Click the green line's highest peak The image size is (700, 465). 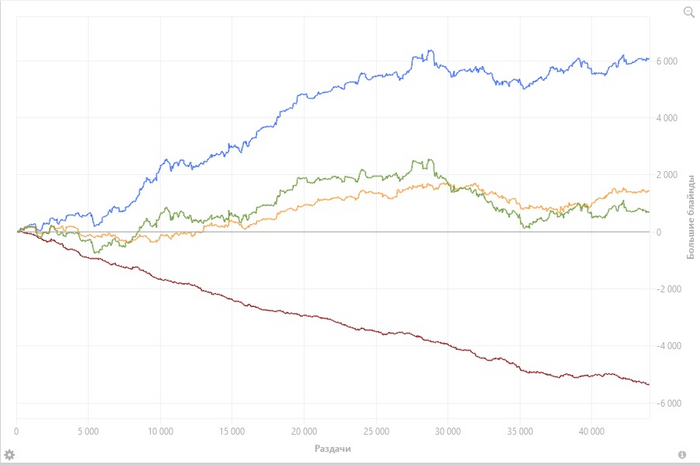pyautogui.click(x=429, y=159)
